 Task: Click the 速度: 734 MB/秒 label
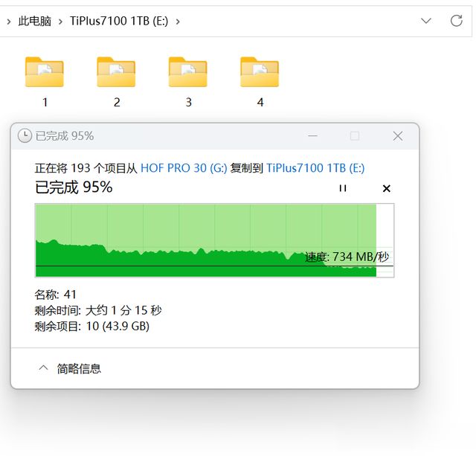[347, 257]
